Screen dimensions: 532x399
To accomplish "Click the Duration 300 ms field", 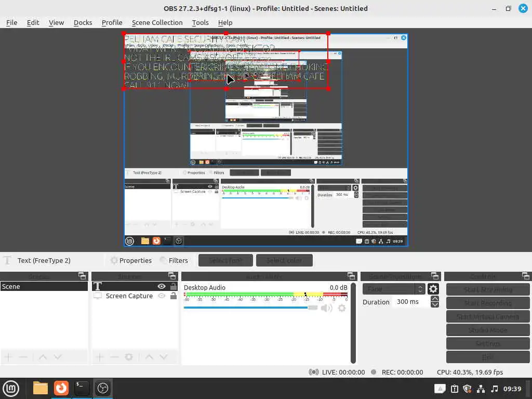I will 411,302.
